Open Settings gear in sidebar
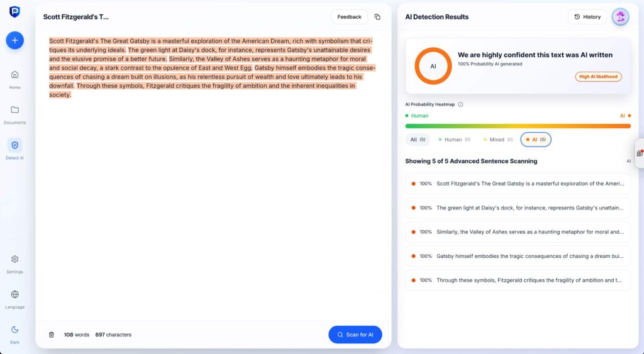Viewport: 644px width, 354px height. coord(15,259)
